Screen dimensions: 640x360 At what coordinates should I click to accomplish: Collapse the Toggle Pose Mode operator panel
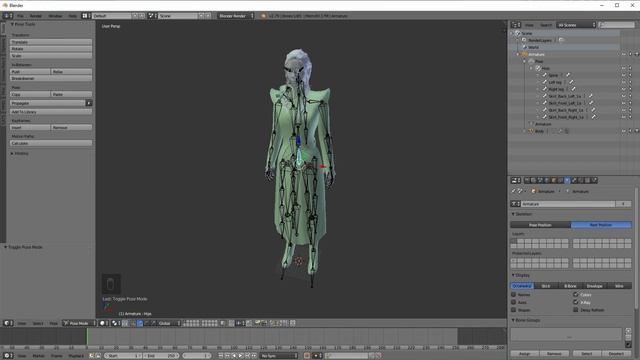click(6, 247)
